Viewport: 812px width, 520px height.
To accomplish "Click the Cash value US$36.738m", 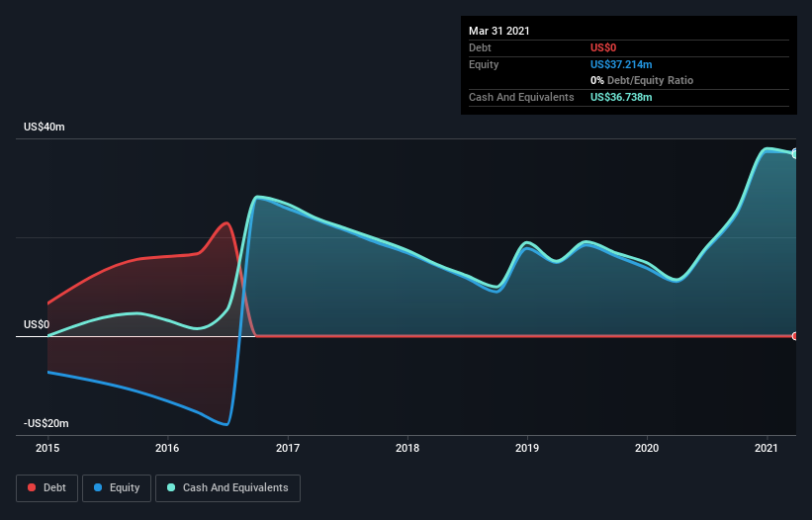I will [621, 97].
